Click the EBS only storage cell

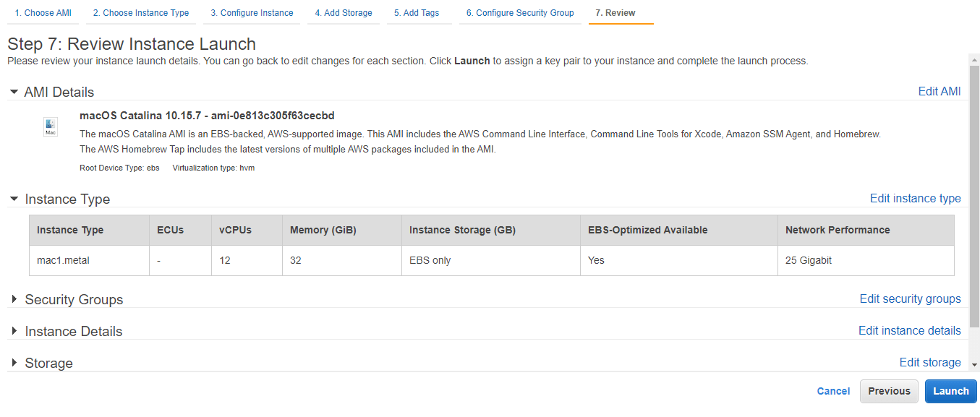491,260
